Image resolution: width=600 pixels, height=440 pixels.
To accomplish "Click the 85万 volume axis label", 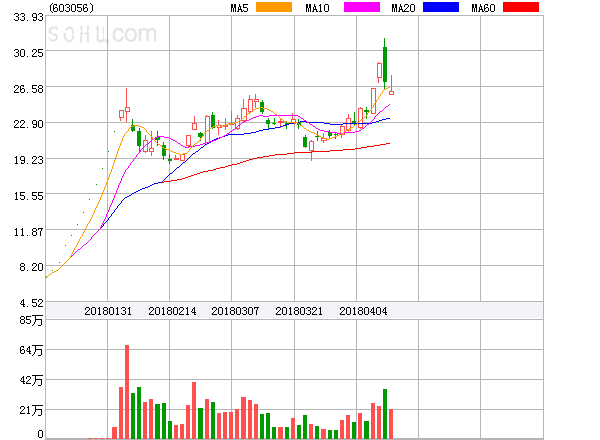I will click(x=31, y=320).
